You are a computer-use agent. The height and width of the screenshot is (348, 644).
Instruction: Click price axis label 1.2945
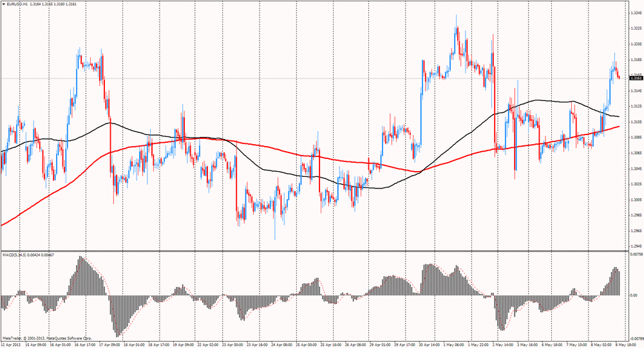(x=636, y=246)
